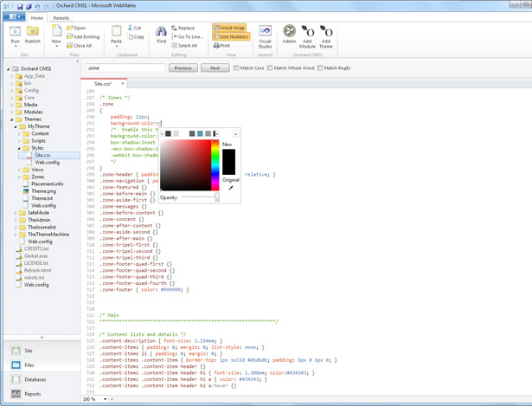532x406 pixels.
Task: Click the Opacity slider handle
Action: click(x=216, y=197)
